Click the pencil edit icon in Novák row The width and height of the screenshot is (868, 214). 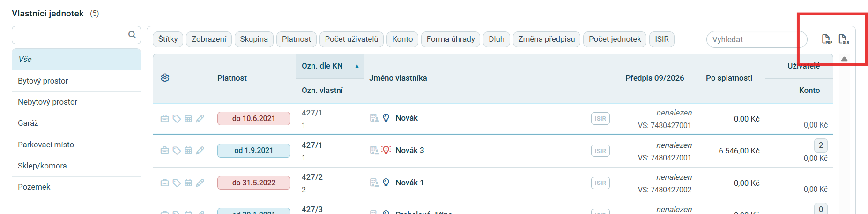(200, 119)
